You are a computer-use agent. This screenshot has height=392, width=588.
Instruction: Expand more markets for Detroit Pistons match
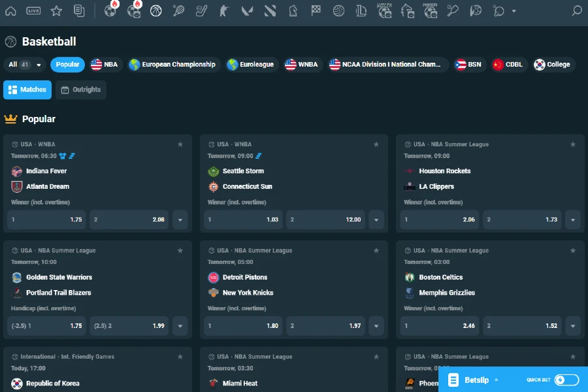pyautogui.click(x=376, y=325)
